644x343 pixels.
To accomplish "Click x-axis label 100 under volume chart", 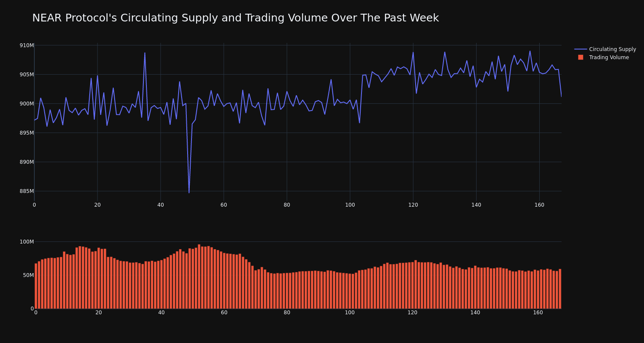I will point(350,313).
